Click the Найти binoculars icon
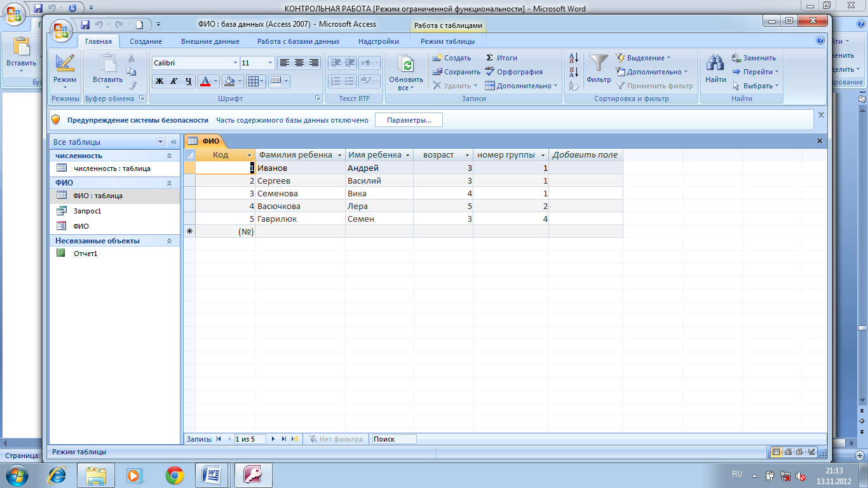The image size is (868, 488). tap(715, 64)
